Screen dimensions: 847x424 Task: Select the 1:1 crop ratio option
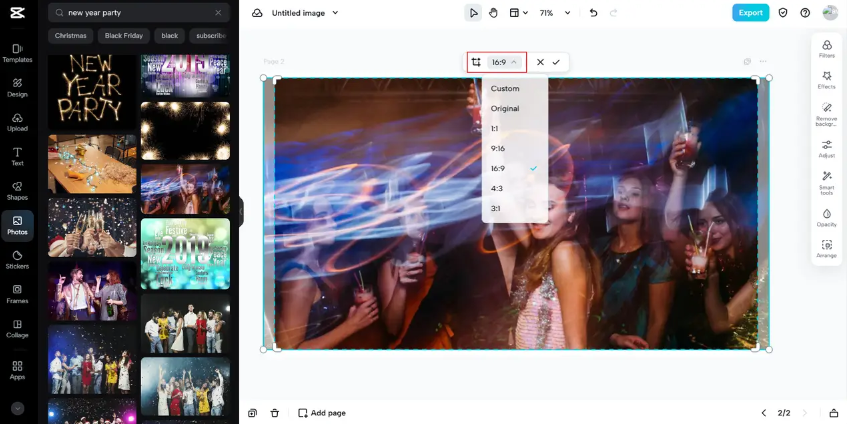[515, 129]
